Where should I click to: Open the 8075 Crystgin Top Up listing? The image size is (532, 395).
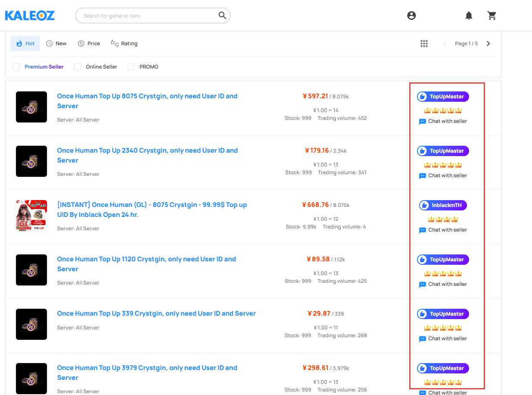(147, 101)
